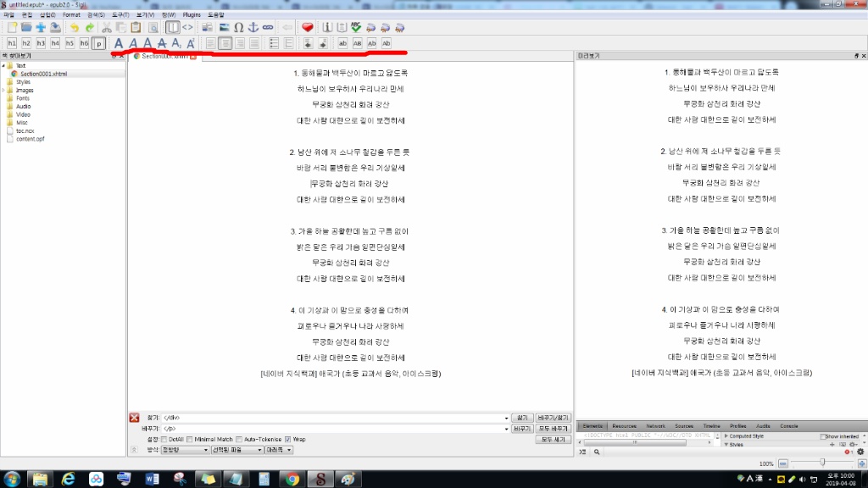Insert an ID anchor
Viewport: 868px width, 488px height.
coord(253,27)
